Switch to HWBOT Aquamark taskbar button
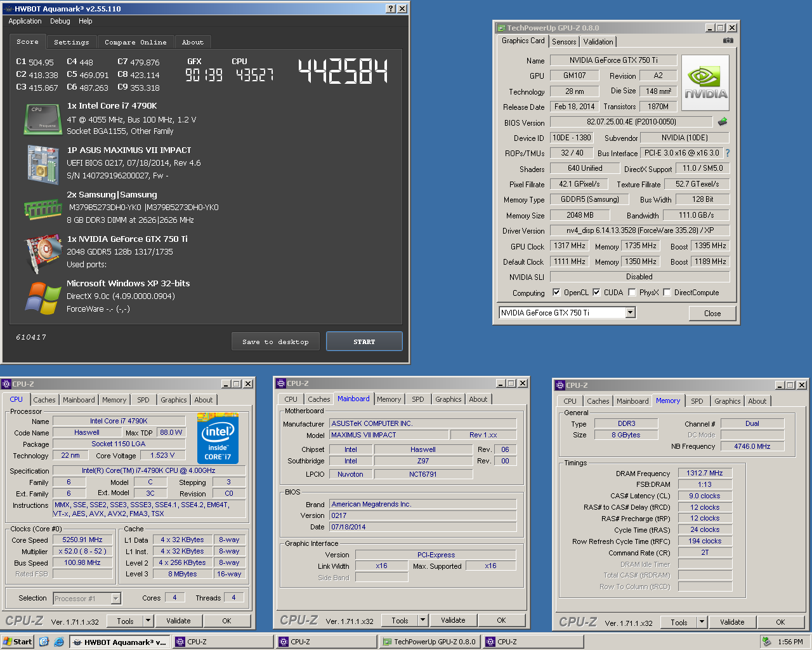 [x=119, y=642]
